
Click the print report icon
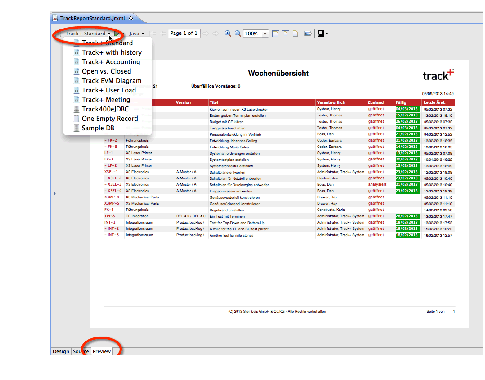[308, 33]
